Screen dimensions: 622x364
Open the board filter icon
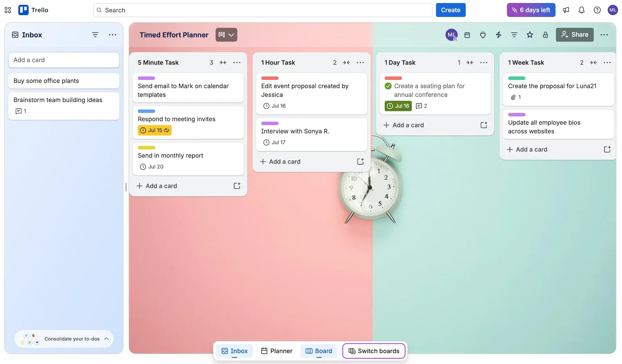coord(514,35)
